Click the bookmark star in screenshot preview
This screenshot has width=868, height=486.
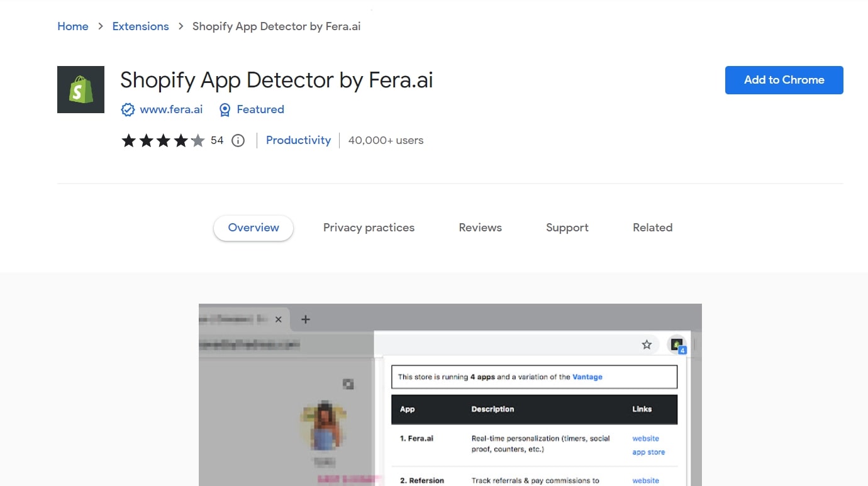tap(647, 345)
